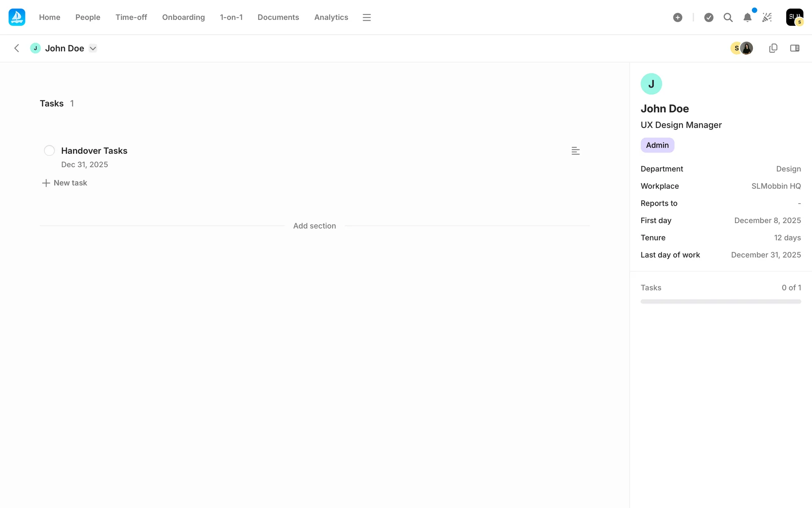Open the SLM account avatar menu
This screenshot has height=508, width=812.
coord(794,17)
